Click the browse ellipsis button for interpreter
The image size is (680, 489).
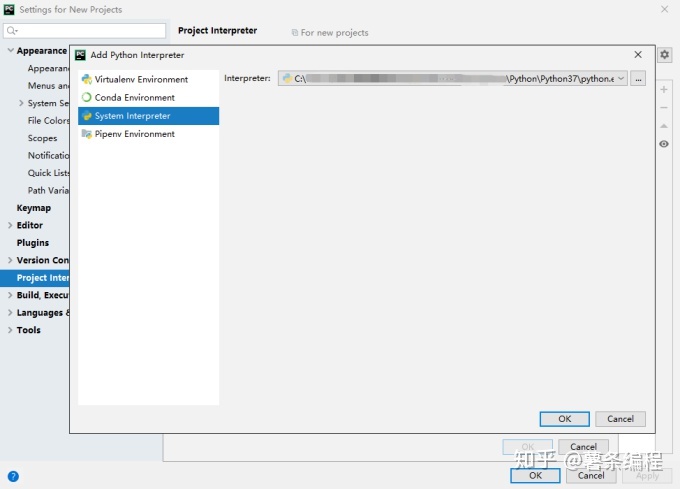click(638, 78)
